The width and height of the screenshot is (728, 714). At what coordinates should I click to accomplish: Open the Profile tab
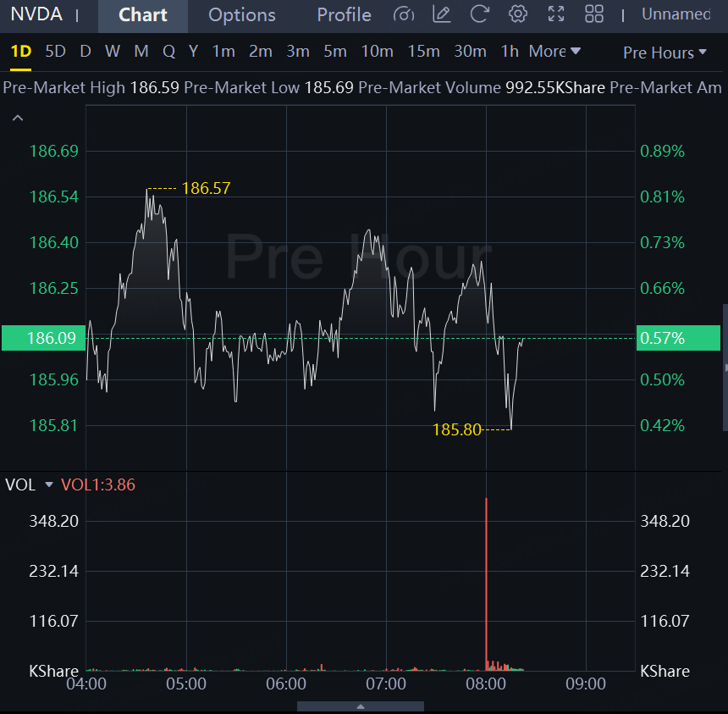coord(344,15)
